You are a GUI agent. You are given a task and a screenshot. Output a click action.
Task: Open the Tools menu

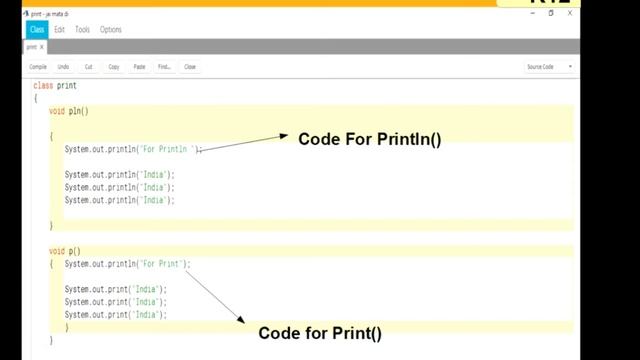(82, 29)
